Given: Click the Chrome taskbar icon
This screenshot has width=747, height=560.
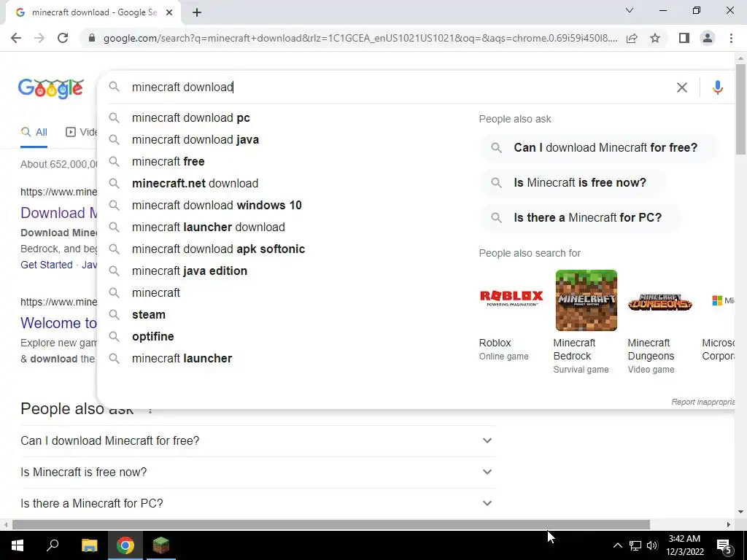Looking at the screenshot, I should [125, 545].
